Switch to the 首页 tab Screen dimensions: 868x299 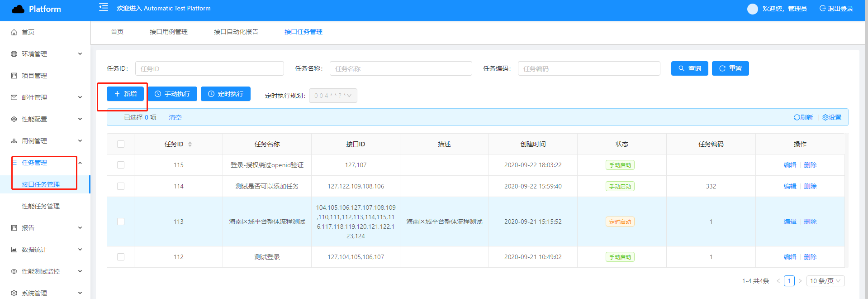[117, 32]
